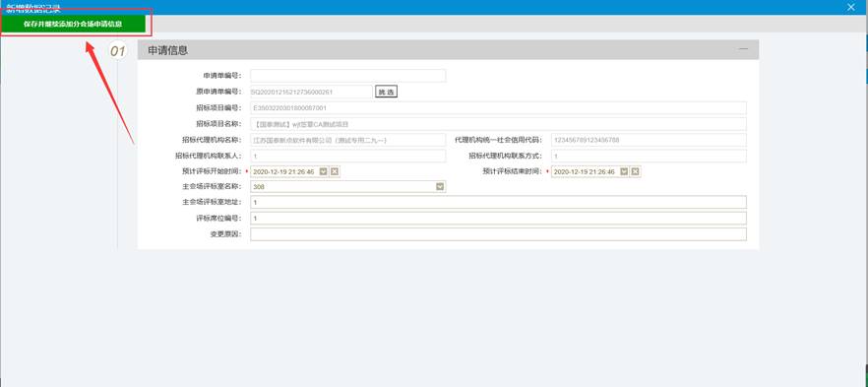The image size is (868, 387).
Task: Click the 招标项目名称 field
Action: pyautogui.click(x=498, y=124)
